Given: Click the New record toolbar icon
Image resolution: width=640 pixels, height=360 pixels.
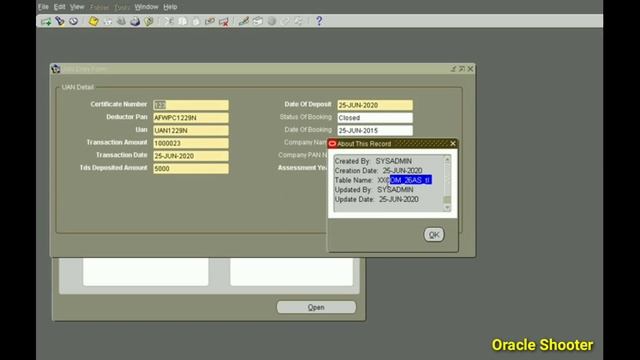Looking at the screenshot, I should (46, 21).
